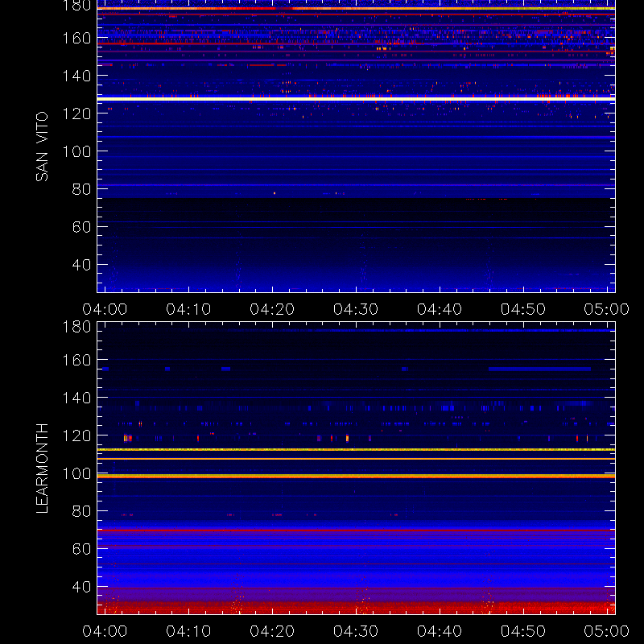The height and width of the screenshot is (644, 644).
Task: Pick the 180 frequency label on Learmonth plot
Action: [x=76, y=327]
